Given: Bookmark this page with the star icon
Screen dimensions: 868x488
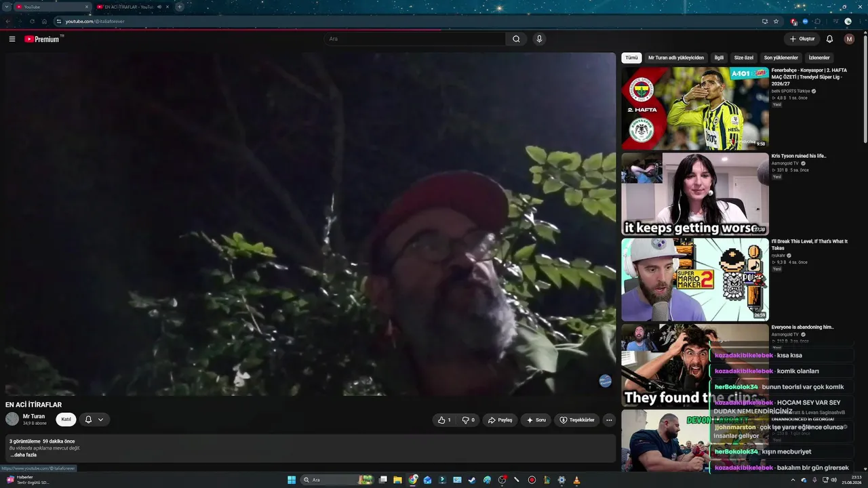Looking at the screenshot, I should pyautogui.click(x=776, y=22).
